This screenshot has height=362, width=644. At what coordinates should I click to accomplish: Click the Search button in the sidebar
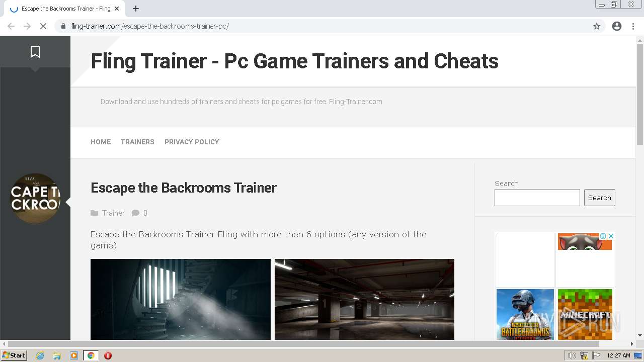pos(600,198)
